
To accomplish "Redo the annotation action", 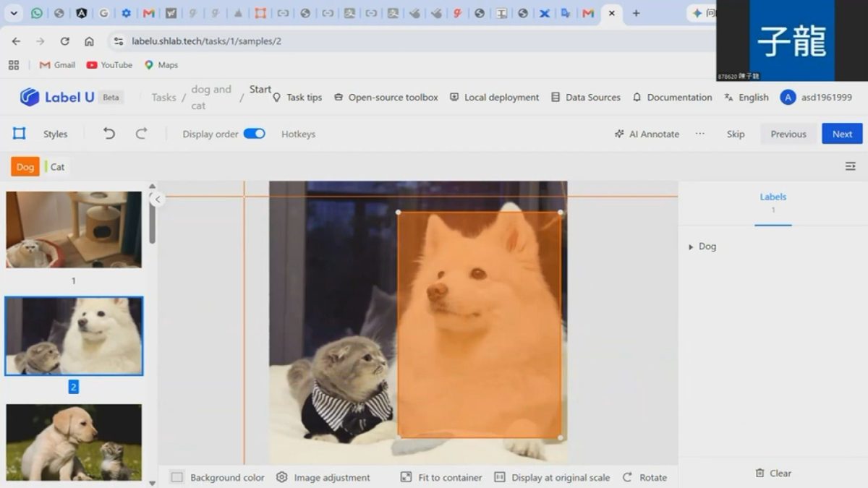I will point(142,134).
